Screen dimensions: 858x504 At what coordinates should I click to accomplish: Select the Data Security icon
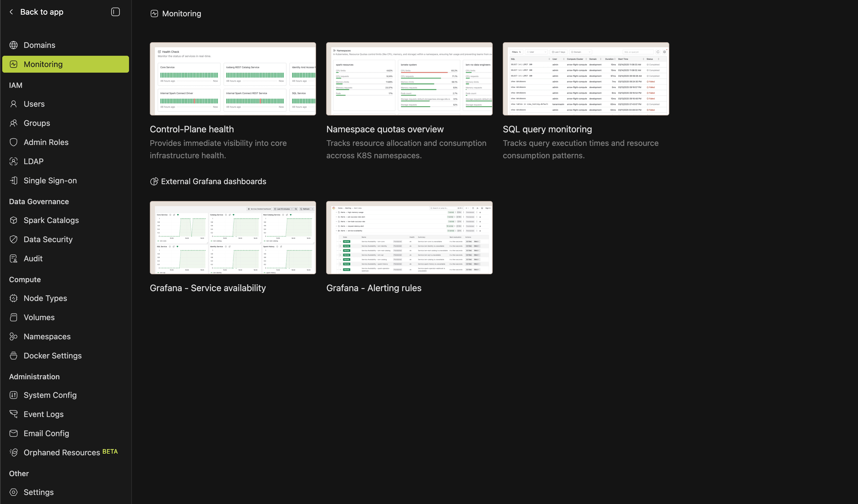coord(14,239)
